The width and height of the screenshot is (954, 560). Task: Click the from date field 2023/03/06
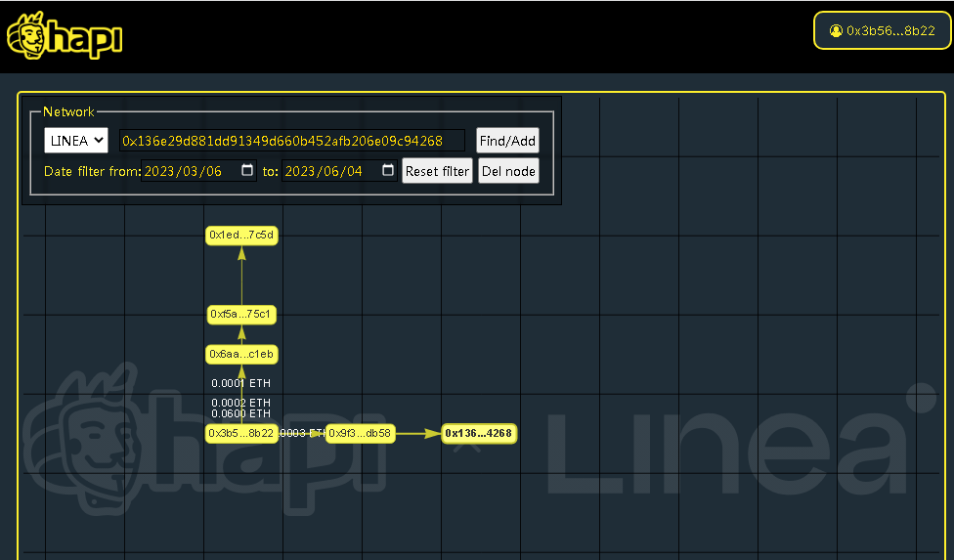tap(198, 171)
